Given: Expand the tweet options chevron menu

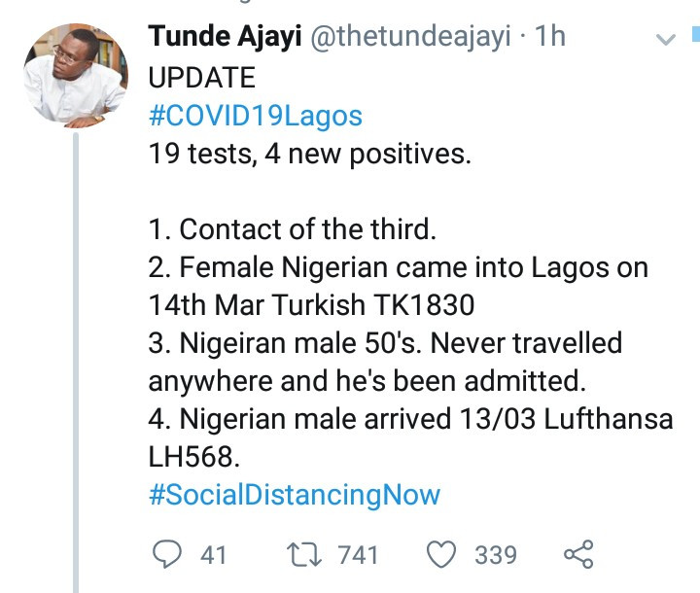Looking at the screenshot, I should (666, 40).
